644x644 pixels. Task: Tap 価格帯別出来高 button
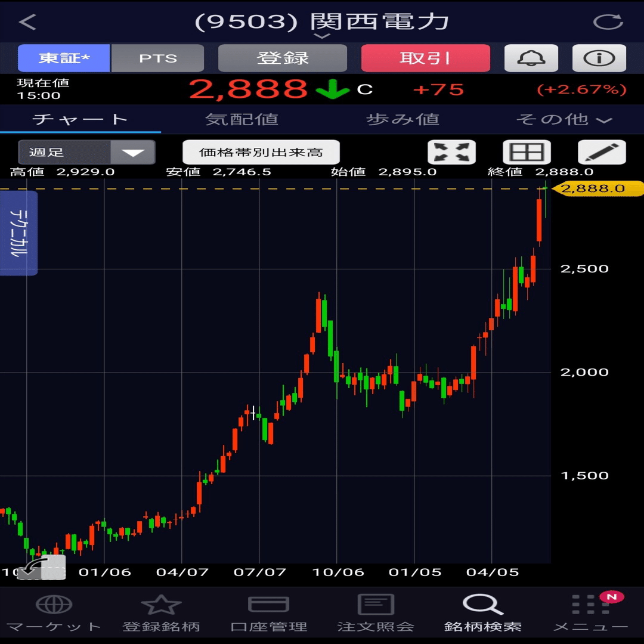click(x=261, y=152)
